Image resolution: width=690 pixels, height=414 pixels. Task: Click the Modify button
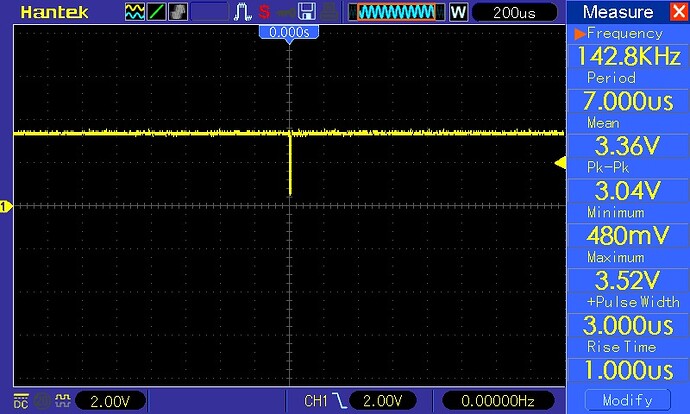click(628, 400)
